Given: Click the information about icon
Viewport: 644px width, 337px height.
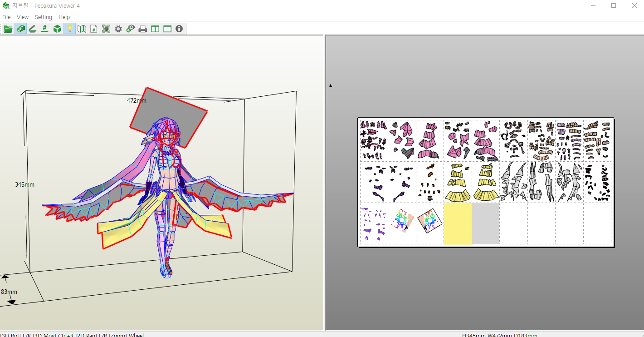Looking at the screenshot, I should 179,29.
